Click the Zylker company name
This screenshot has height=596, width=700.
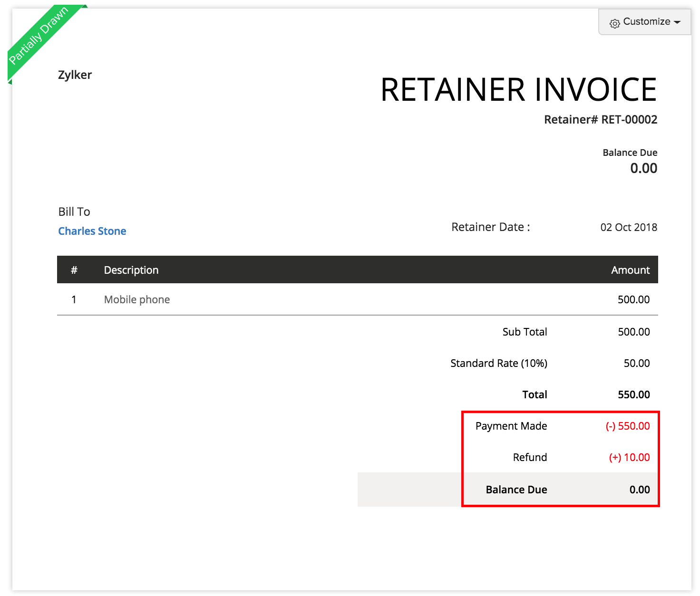[x=75, y=75]
